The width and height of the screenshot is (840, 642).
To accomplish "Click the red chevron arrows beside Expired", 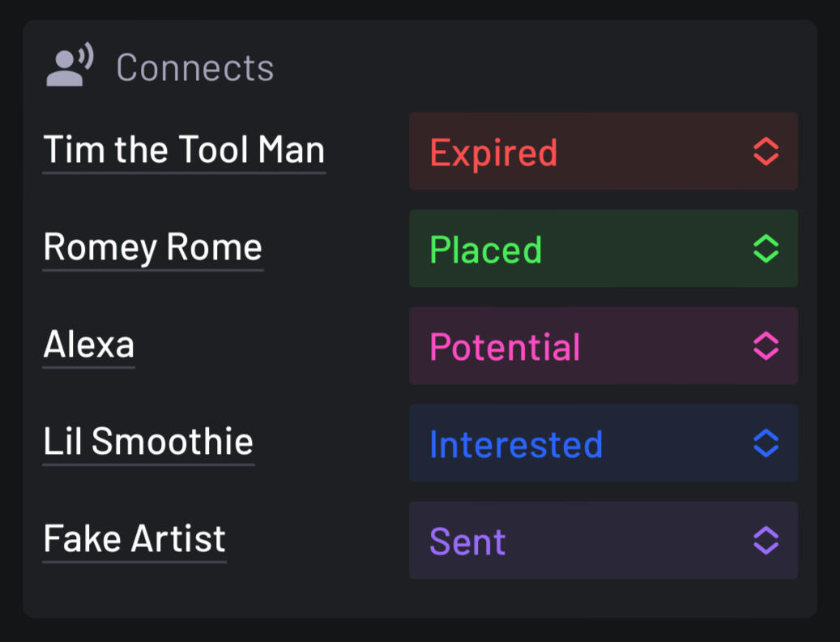I will point(765,152).
